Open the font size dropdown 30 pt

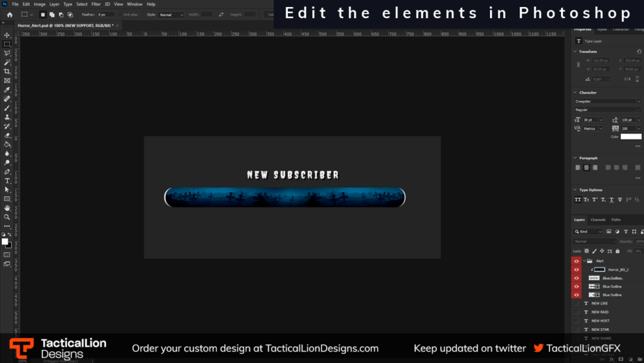tap(601, 120)
